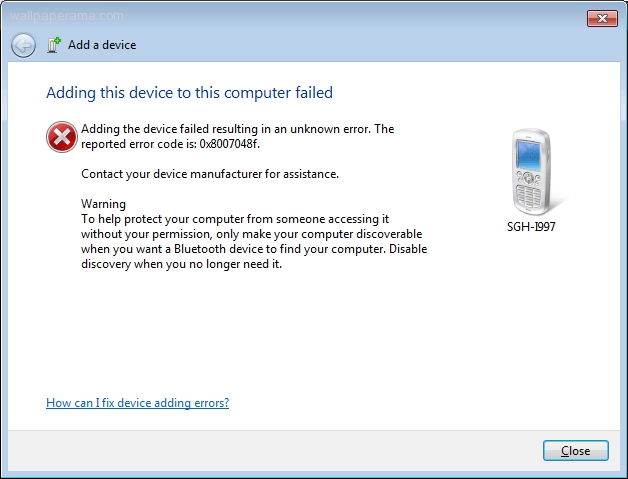Click the 'Adding this device to this computer failed' heading
Viewport: 628px width, 479px height.
pos(189,93)
